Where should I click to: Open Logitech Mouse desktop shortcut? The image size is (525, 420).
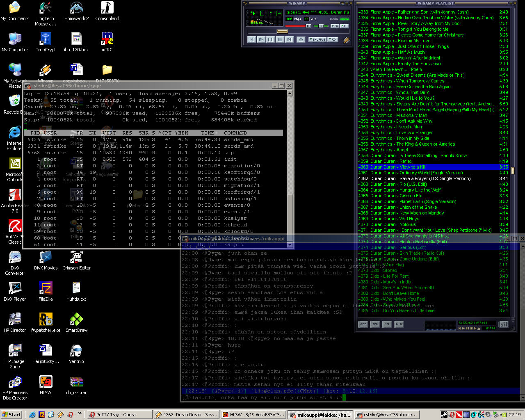click(x=46, y=14)
